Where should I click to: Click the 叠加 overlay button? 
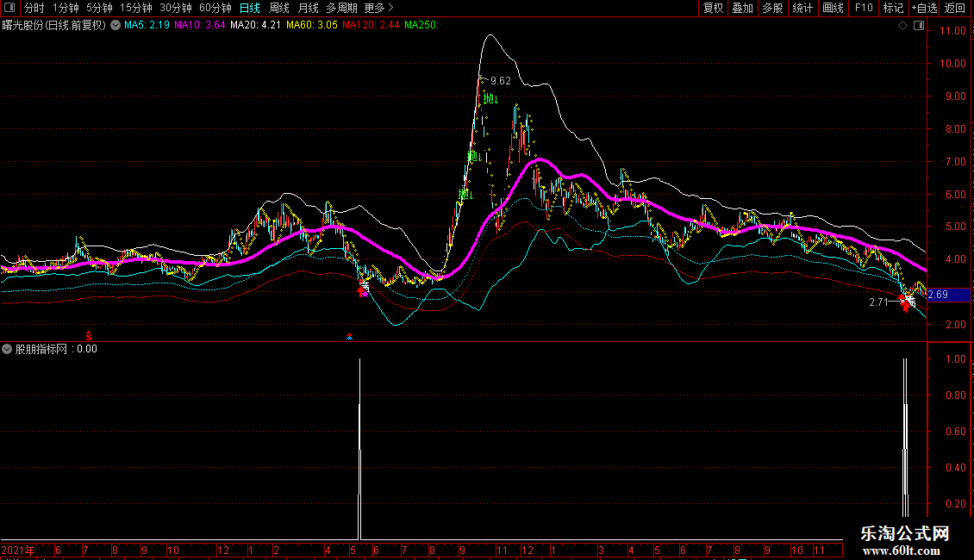[x=742, y=8]
